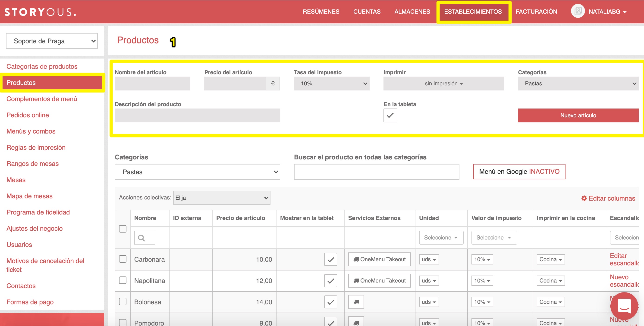Viewport: 644px width, 326px height.
Task: Go to the CUENTAS menu
Action: (x=367, y=12)
